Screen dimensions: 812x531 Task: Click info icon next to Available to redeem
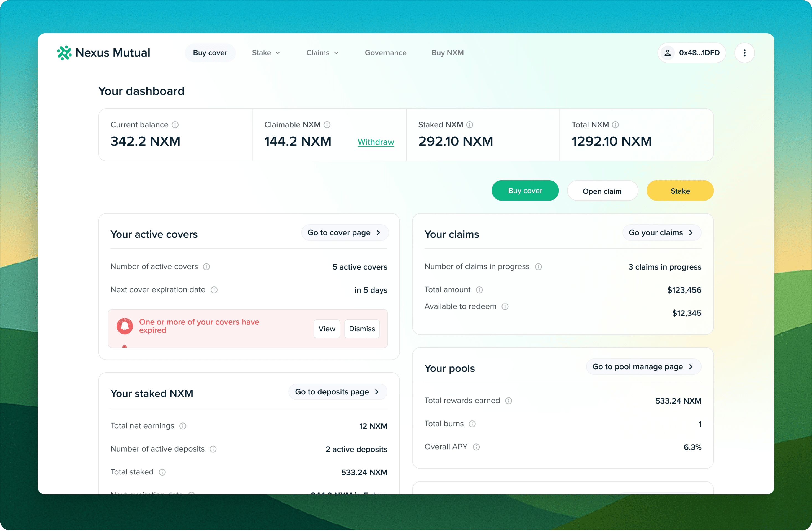pyautogui.click(x=505, y=307)
